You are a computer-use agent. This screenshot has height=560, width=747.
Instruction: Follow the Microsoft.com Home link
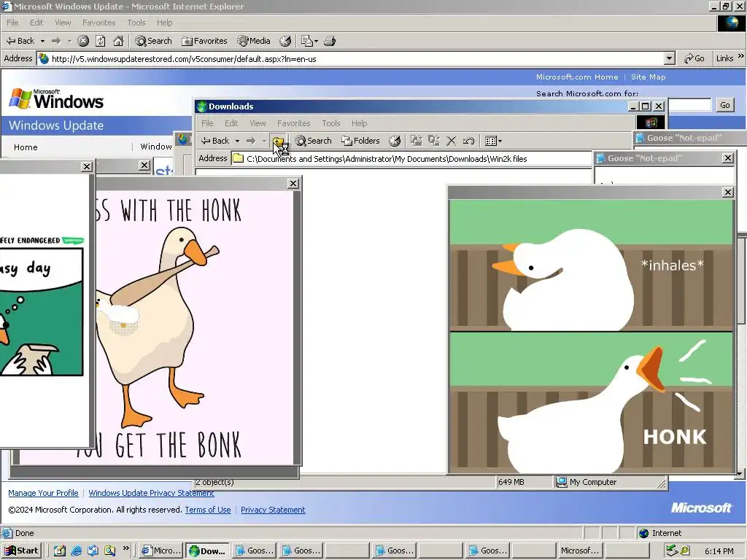coord(577,77)
